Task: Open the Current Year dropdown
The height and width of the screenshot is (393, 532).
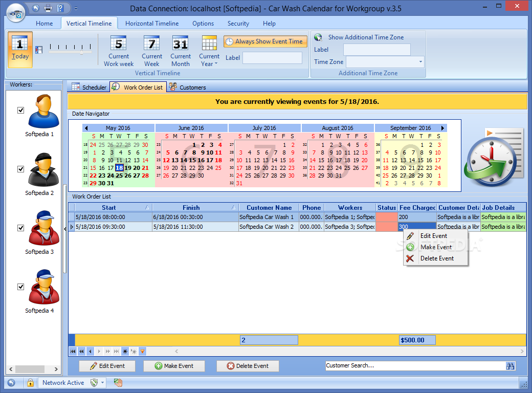Action: pyautogui.click(x=209, y=51)
